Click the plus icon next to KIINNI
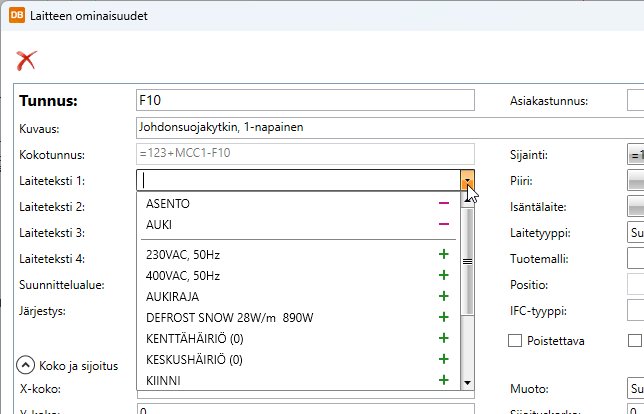This screenshot has height=414, width=644. pyautogui.click(x=443, y=380)
